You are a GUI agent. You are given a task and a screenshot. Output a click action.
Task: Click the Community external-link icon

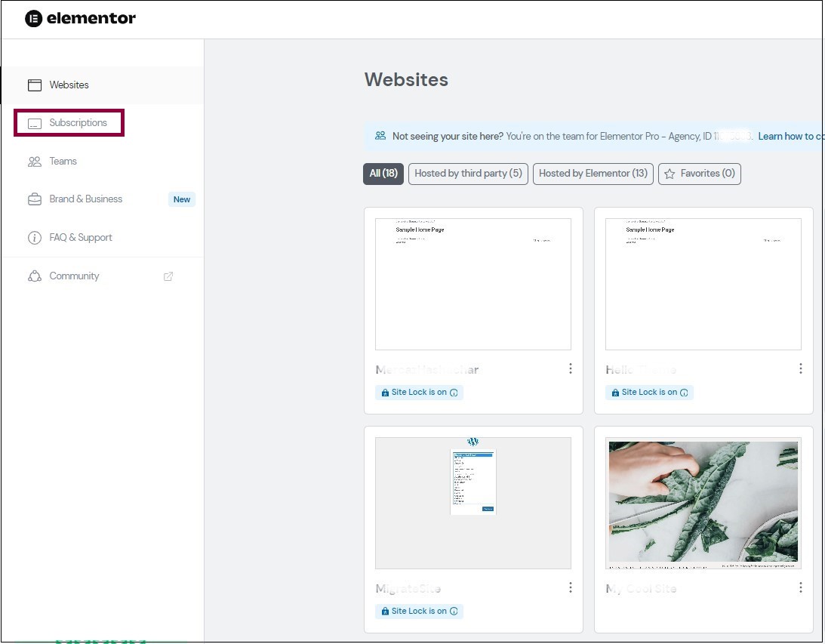click(168, 276)
